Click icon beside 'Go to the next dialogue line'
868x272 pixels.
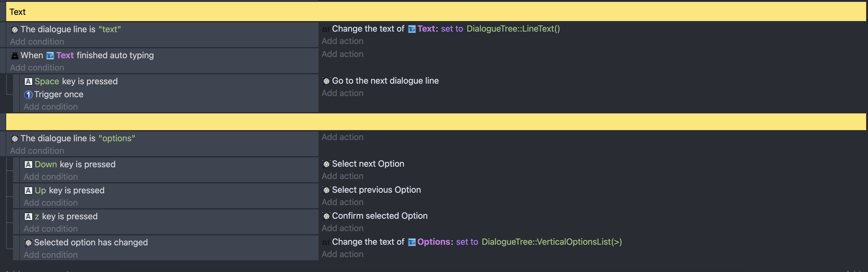326,81
